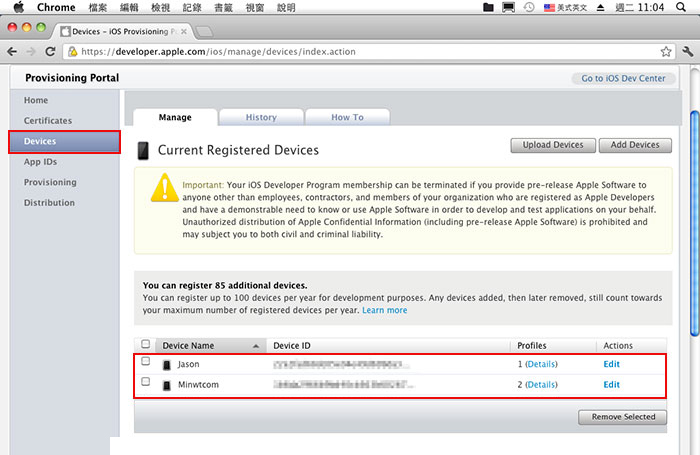Viewport: 700px width, 455px height.
Task: Close the Devices browser tab
Action: pyautogui.click(x=183, y=32)
